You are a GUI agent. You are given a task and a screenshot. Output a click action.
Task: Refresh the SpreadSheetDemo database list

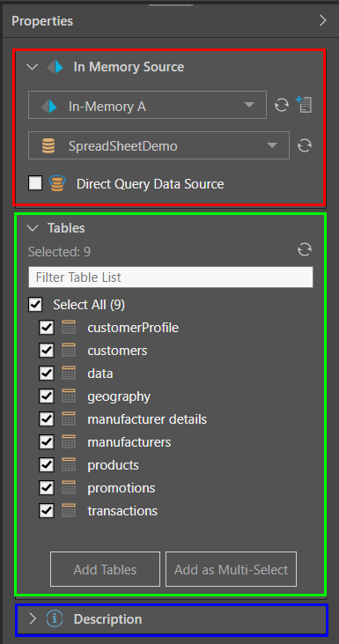pos(304,145)
